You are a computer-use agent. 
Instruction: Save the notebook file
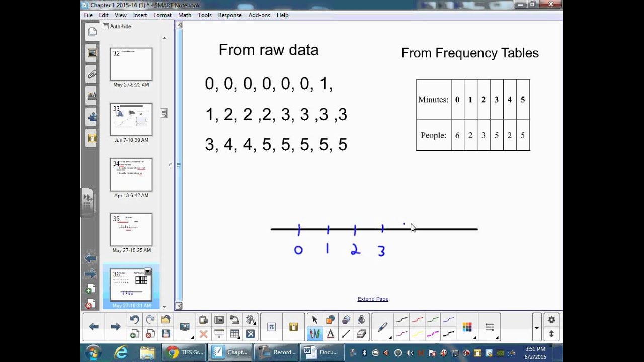(166, 334)
